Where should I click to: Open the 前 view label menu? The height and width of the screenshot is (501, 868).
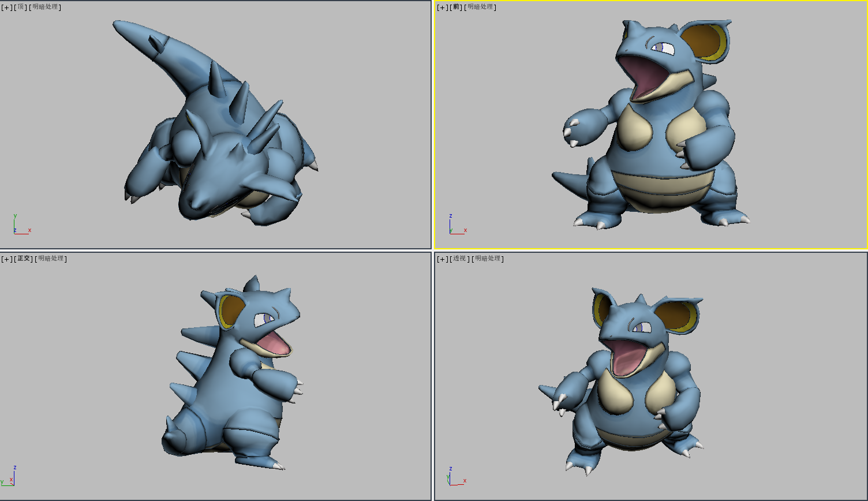457,7
